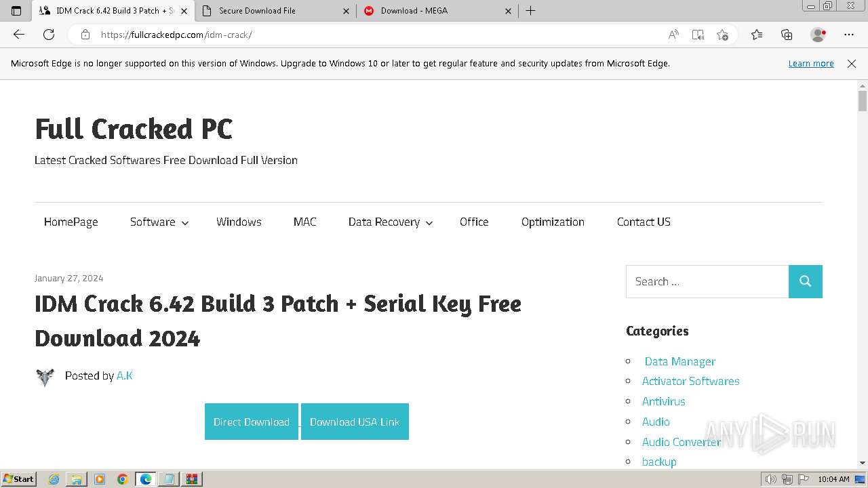The image size is (868, 488).
Task: Open the MAC menu item
Action: click(x=305, y=222)
